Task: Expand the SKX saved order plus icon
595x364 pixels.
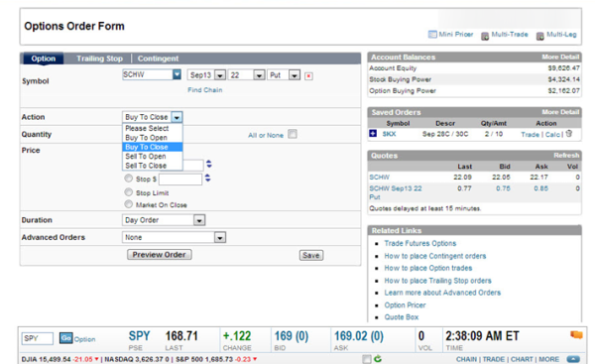Action: tap(373, 133)
